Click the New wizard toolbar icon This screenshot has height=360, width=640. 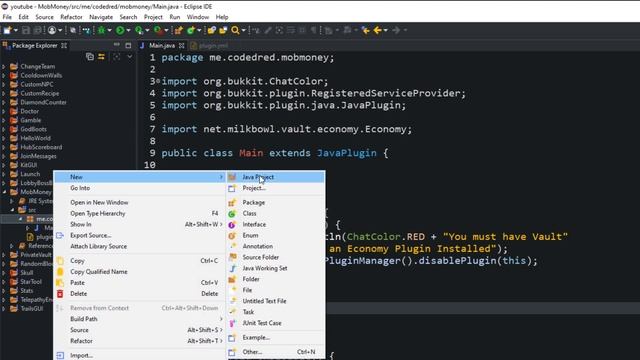click(7, 30)
